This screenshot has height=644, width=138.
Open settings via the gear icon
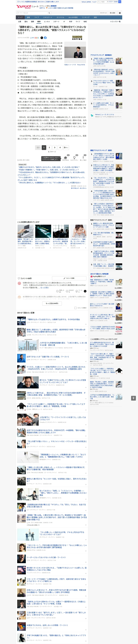(x=120, y=13)
